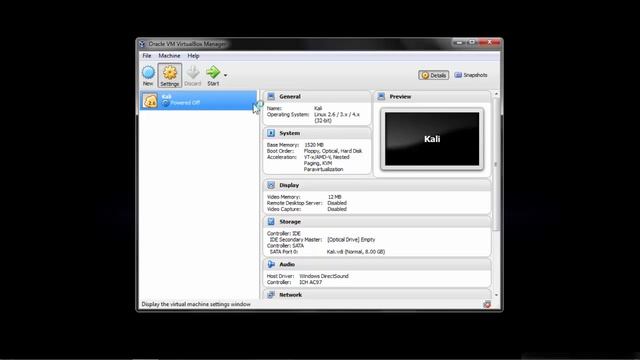Click the VirtualBox title bar icon
Image resolution: width=640 pixels, height=360 pixels.
[142, 44]
